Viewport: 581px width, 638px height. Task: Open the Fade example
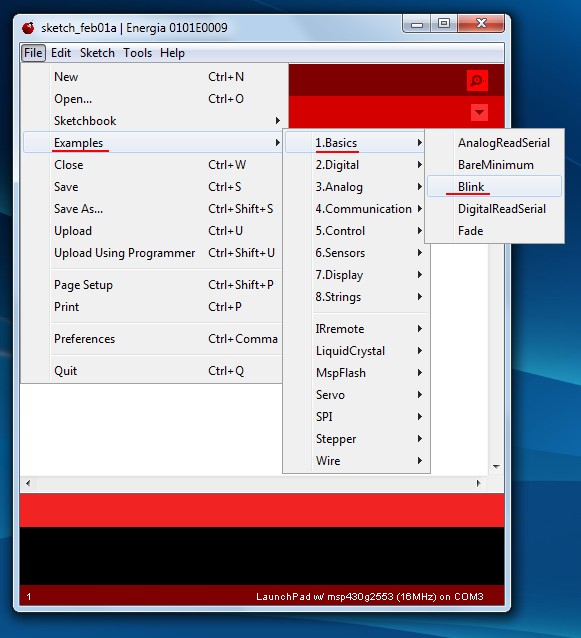(494, 230)
